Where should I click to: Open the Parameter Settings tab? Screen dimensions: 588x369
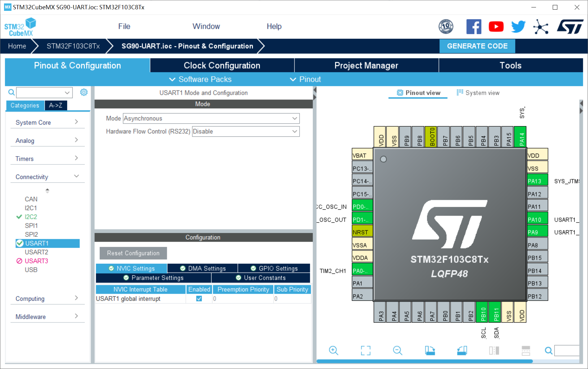pos(153,278)
